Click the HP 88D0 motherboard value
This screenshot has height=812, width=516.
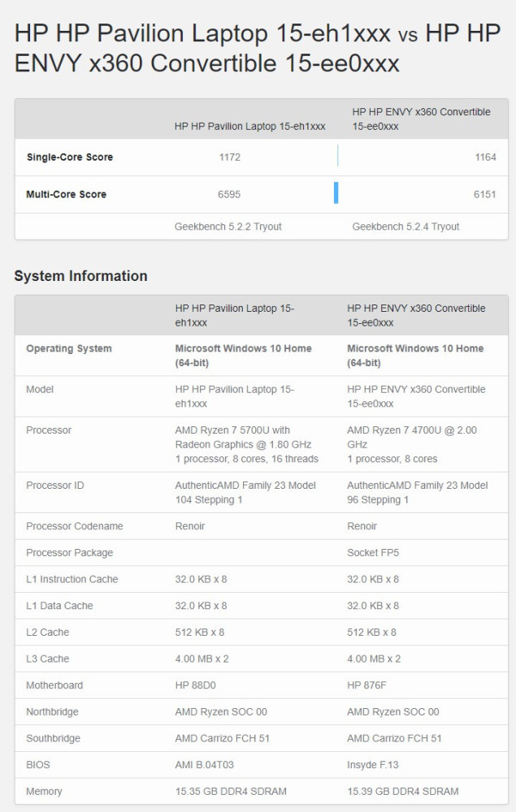(x=197, y=685)
